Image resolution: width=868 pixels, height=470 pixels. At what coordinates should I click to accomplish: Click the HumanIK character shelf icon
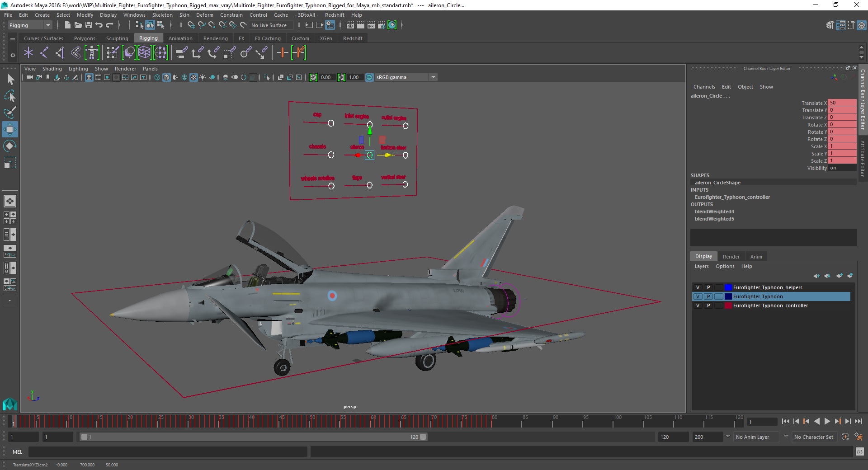pos(92,53)
